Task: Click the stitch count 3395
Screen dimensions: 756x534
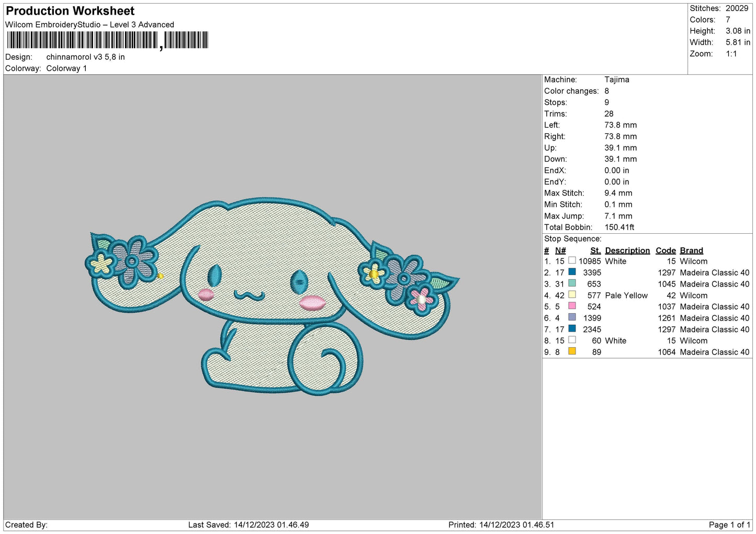Action: coord(592,272)
